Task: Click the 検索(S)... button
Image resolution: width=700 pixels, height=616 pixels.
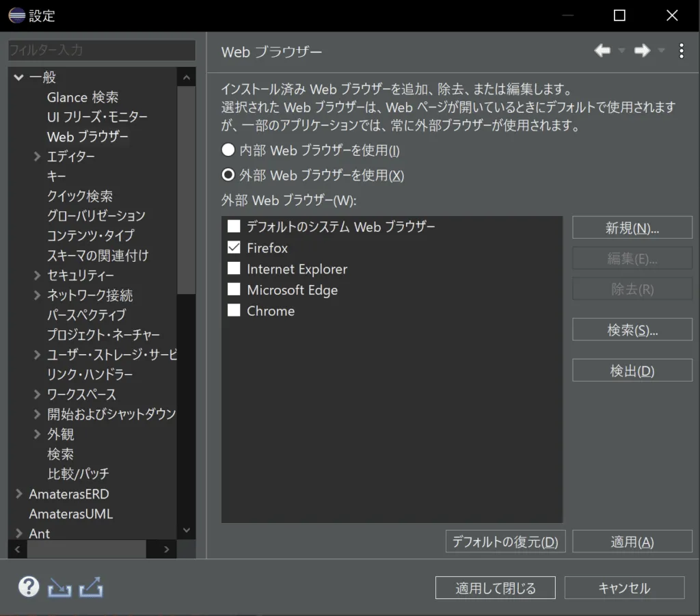Action: click(632, 330)
